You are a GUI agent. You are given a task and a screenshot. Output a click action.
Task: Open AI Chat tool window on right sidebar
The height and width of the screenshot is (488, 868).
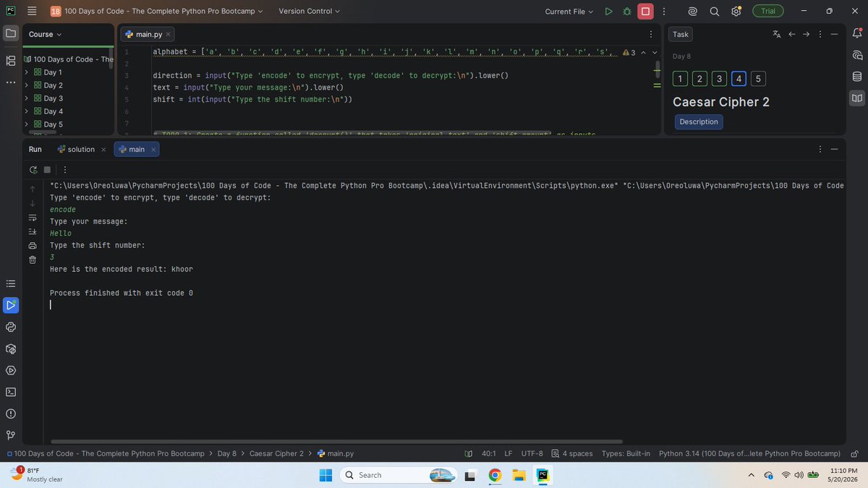point(857,55)
